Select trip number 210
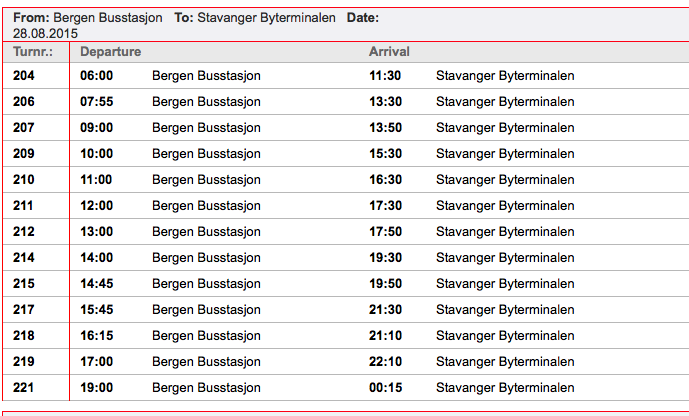Screen dimensions: 689x416 [24, 179]
